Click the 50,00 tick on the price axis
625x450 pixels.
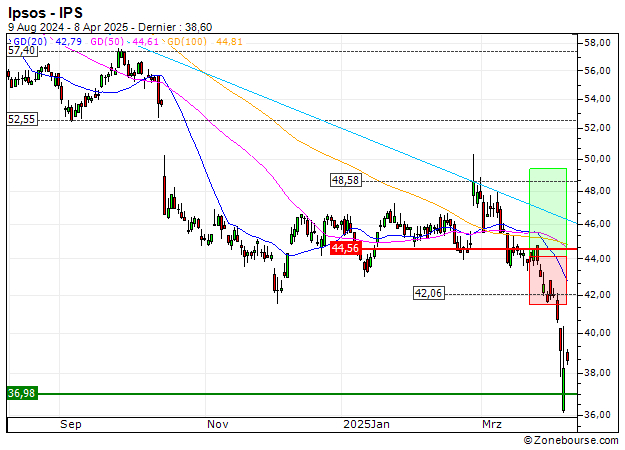pos(597,159)
